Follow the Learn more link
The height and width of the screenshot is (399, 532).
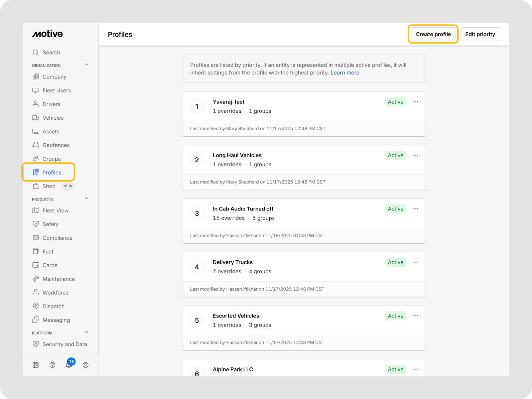pos(345,73)
